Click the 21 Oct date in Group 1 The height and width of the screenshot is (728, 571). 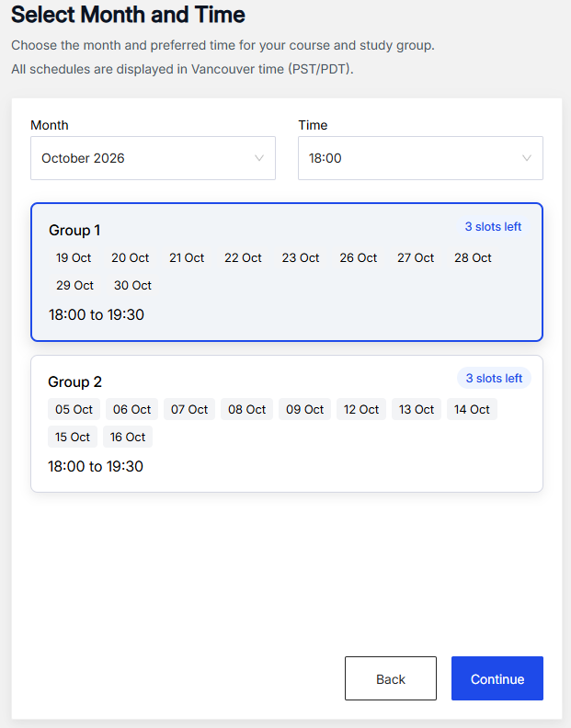click(187, 257)
